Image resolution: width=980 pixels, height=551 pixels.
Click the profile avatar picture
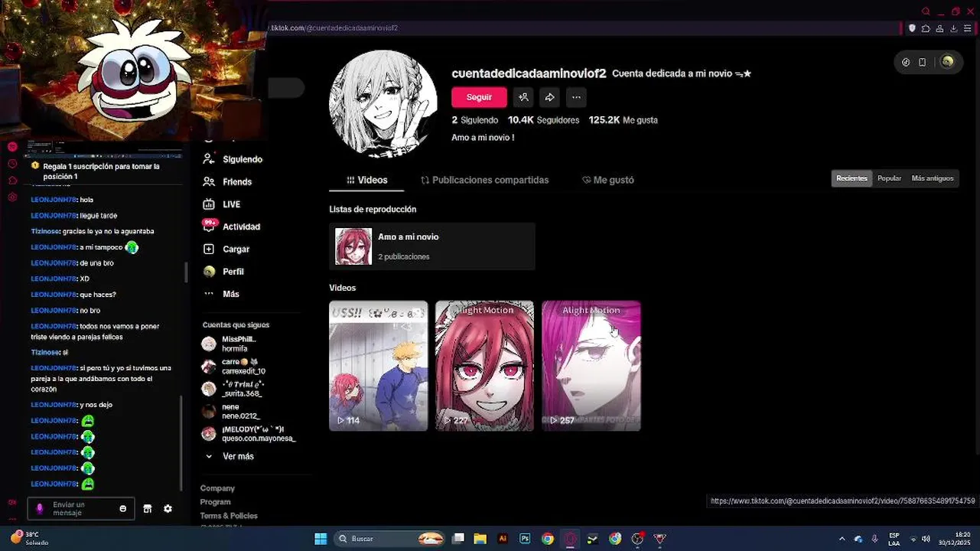tap(383, 104)
